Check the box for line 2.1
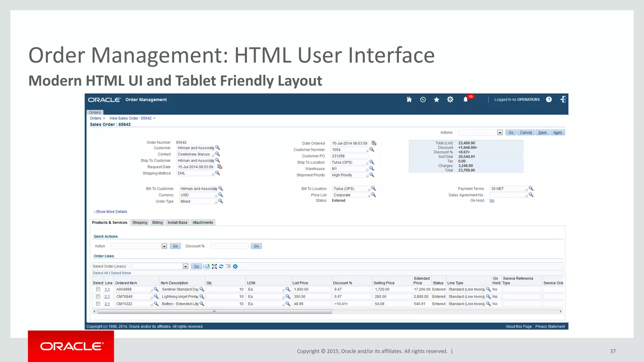This screenshot has width=644, height=362. tap(98, 297)
